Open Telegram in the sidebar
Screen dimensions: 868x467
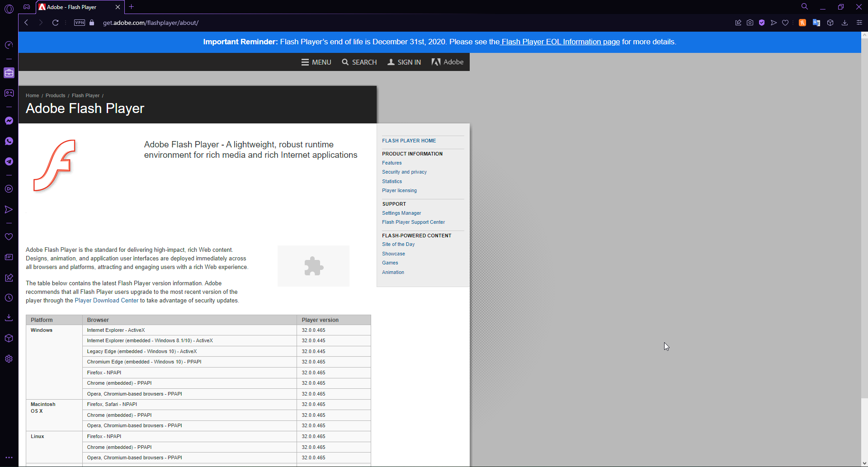click(9, 161)
